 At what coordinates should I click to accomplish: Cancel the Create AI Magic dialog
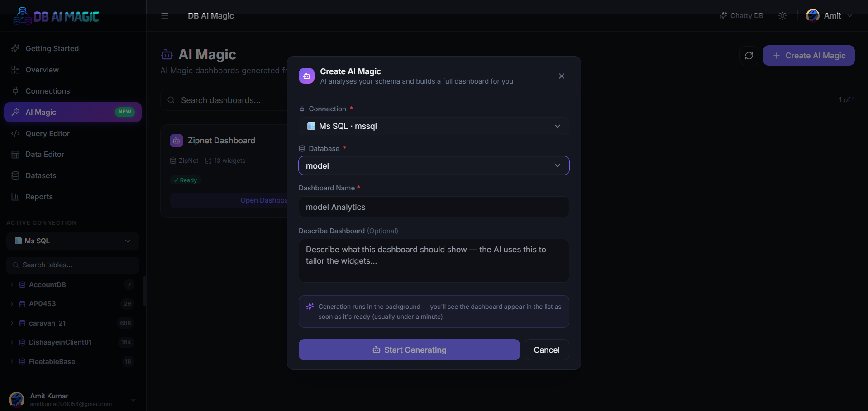547,350
